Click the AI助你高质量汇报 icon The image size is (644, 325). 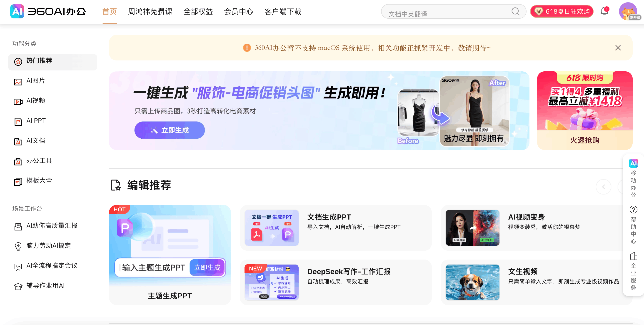18,227
